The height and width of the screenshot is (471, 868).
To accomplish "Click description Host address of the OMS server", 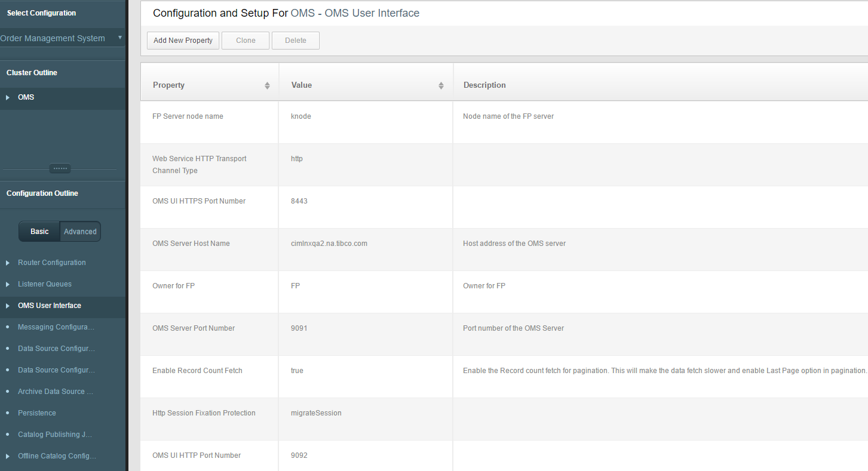I will click(x=514, y=244).
